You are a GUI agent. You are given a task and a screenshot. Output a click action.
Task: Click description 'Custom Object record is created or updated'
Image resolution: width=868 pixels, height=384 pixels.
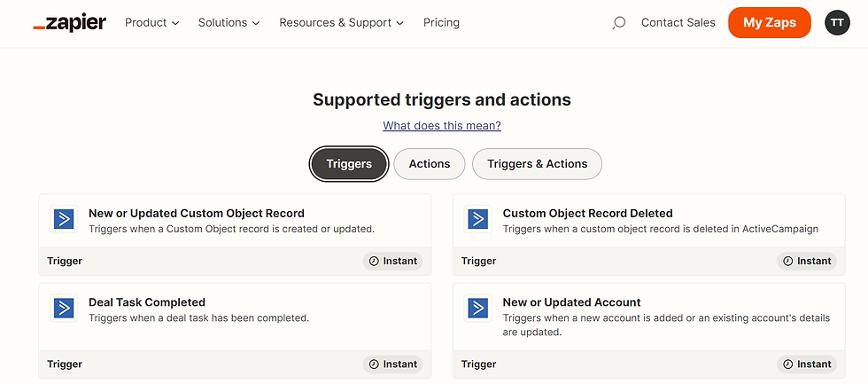pos(232,229)
